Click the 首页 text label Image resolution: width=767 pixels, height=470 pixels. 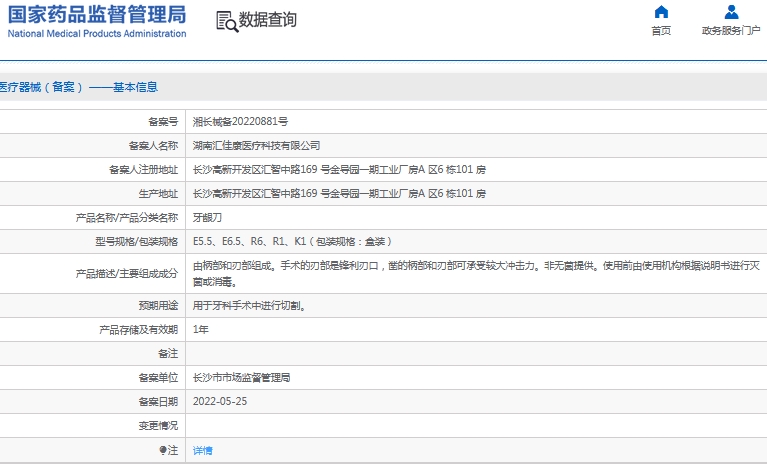pyautogui.click(x=661, y=30)
